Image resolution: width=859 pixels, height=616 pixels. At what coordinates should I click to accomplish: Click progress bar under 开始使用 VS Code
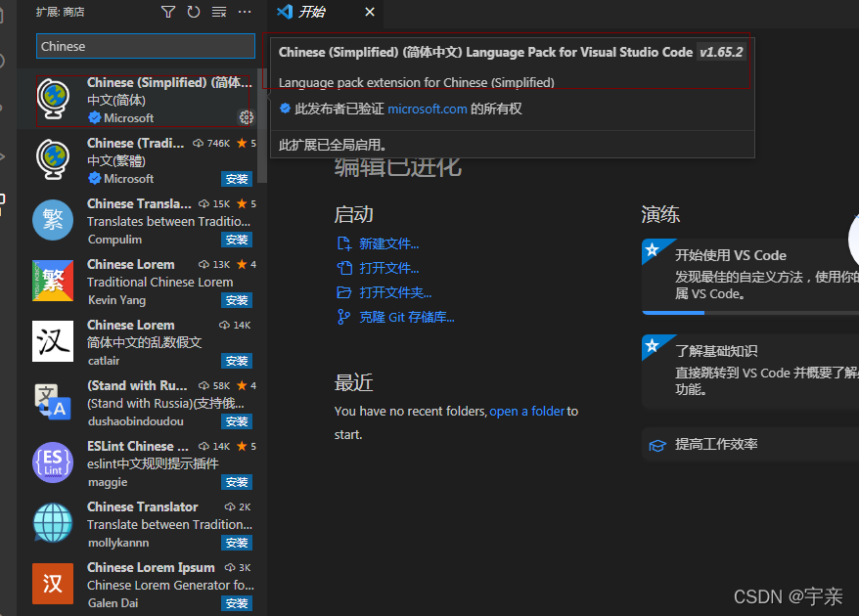point(750,313)
